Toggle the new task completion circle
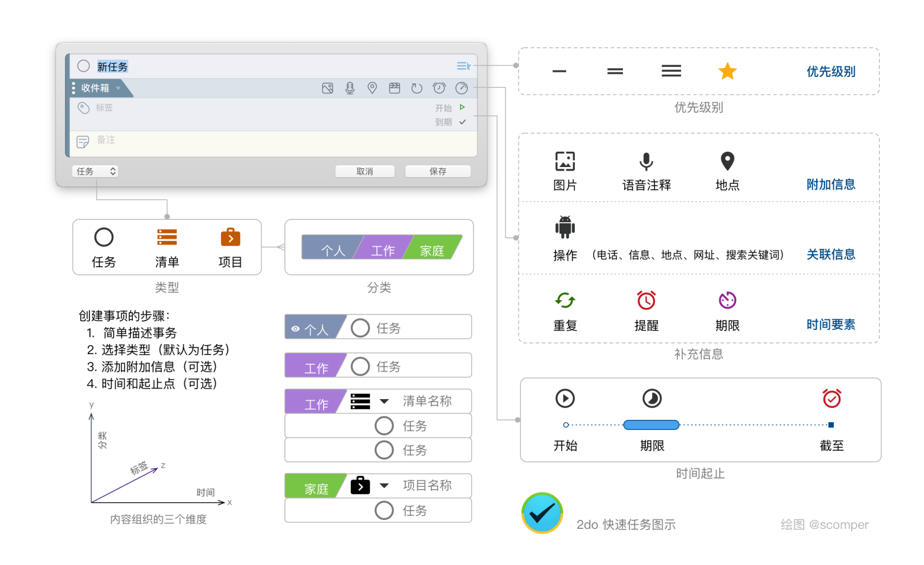 coord(84,66)
